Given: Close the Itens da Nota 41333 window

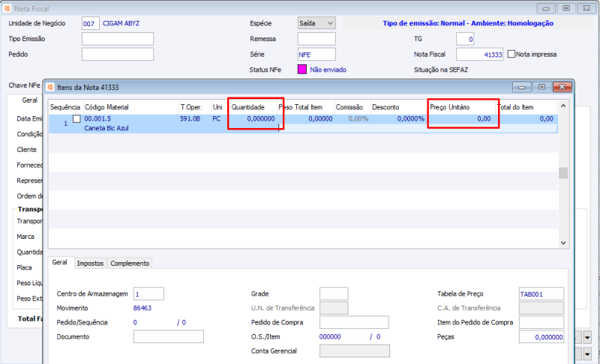Looking at the screenshot, I should point(562,87).
